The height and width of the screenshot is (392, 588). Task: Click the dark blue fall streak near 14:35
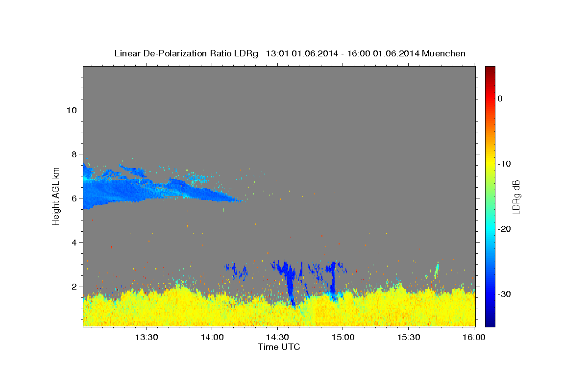click(290, 284)
